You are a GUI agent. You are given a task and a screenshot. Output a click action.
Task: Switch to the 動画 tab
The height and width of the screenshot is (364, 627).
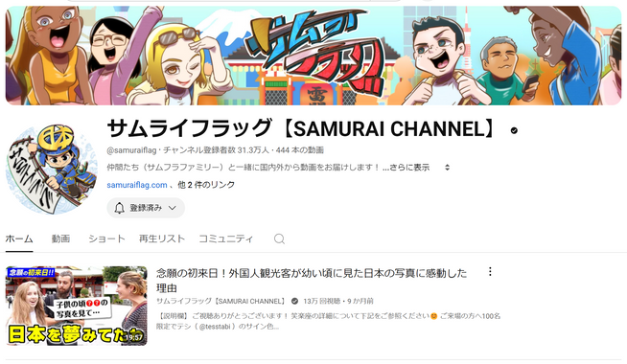click(60, 239)
